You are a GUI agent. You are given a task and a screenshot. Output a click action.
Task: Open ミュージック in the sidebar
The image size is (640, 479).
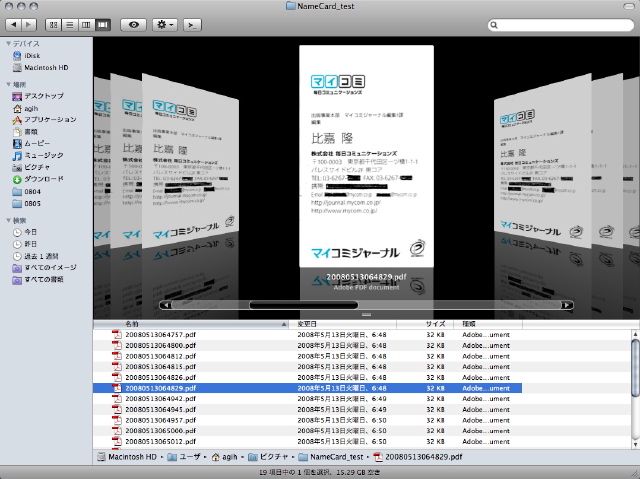(x=38, y=155)
